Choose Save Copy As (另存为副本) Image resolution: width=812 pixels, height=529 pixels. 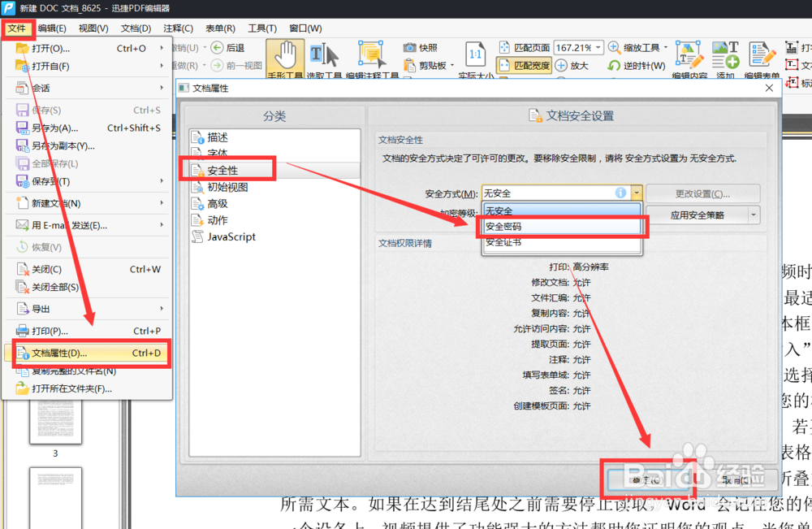[87, 145]
